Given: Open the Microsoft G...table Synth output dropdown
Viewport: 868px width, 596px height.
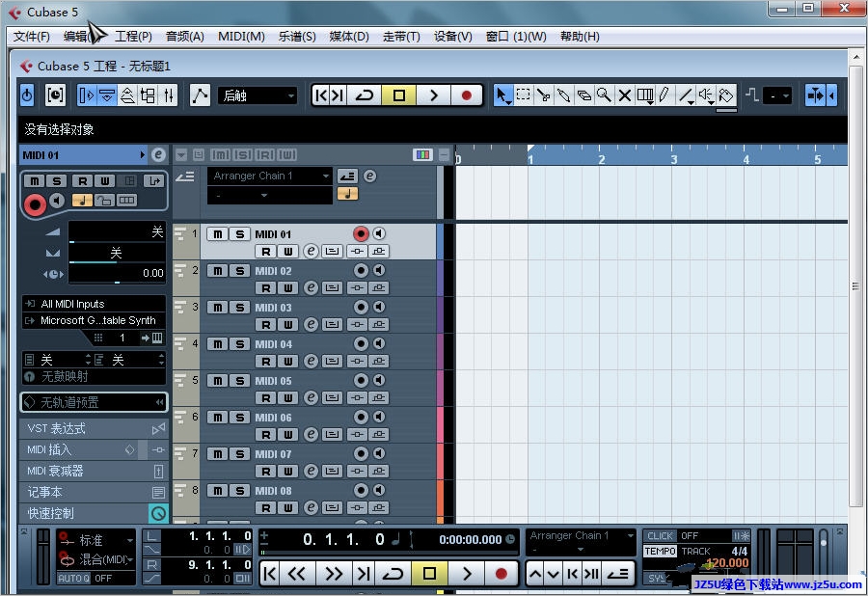Looking at the screenshot, I should pyautogui.click(x=94, y=320).
